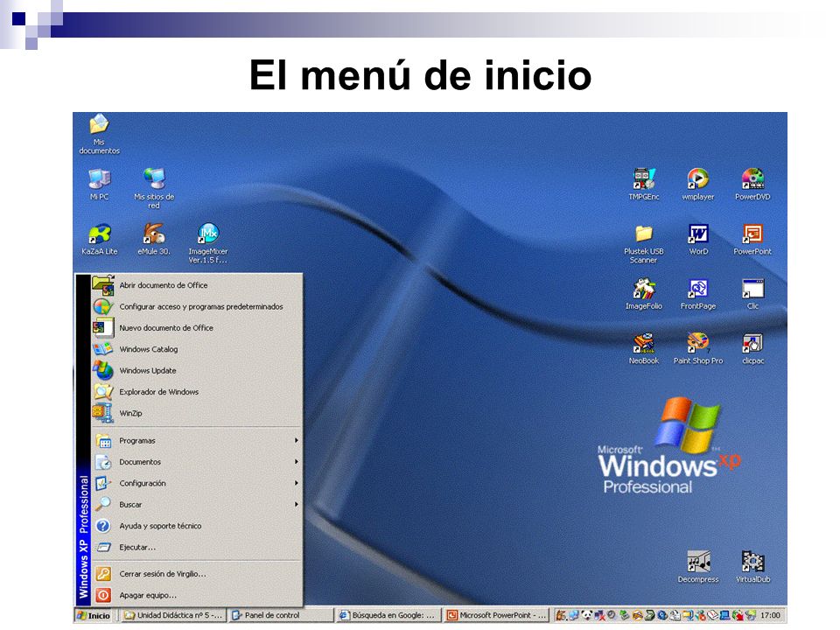Screen dimensions: 840x630
Task: Click the Inicio start button
Action: (94, 615)
